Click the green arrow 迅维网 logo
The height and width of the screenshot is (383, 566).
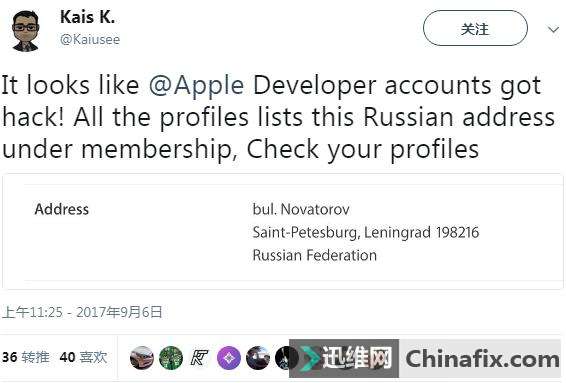[x=311, y=358]
